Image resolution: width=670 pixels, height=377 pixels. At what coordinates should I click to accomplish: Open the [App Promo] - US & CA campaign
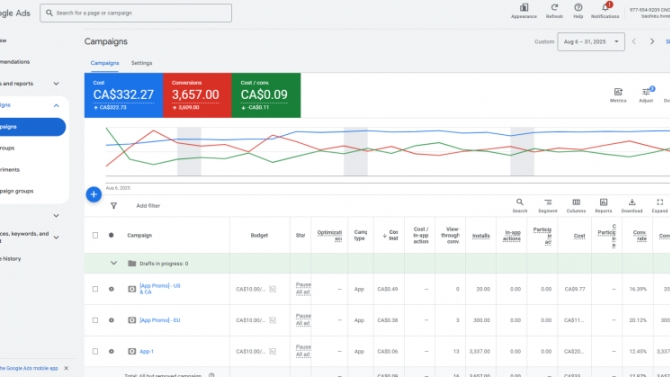click(160, 289)
